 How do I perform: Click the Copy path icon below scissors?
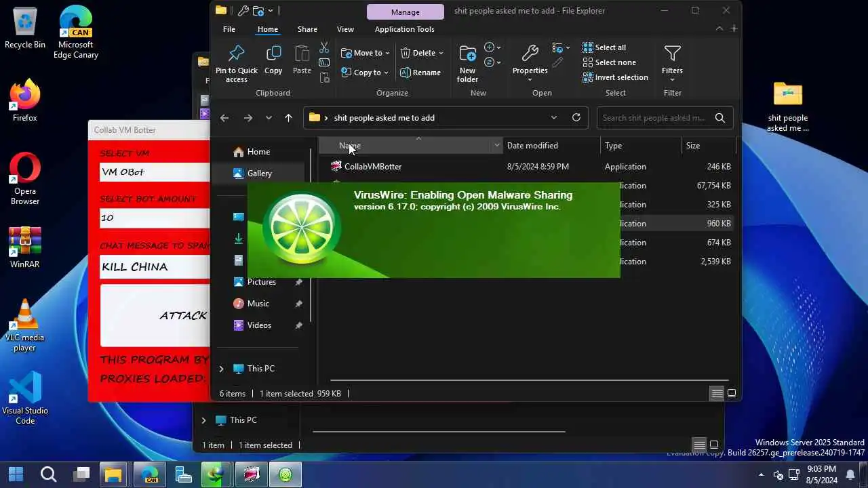pyautogui.click(x=324, y=62)
